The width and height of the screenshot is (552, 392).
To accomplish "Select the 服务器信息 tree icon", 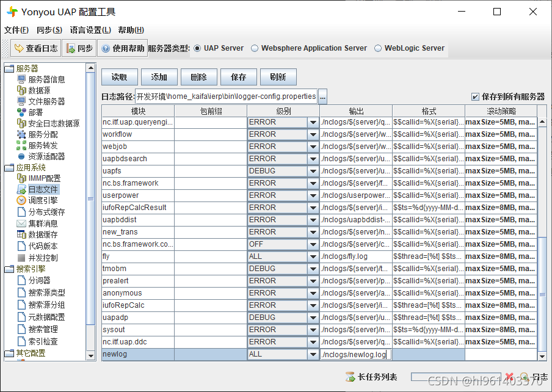I will pyautogui.click(x=21, y=79).
